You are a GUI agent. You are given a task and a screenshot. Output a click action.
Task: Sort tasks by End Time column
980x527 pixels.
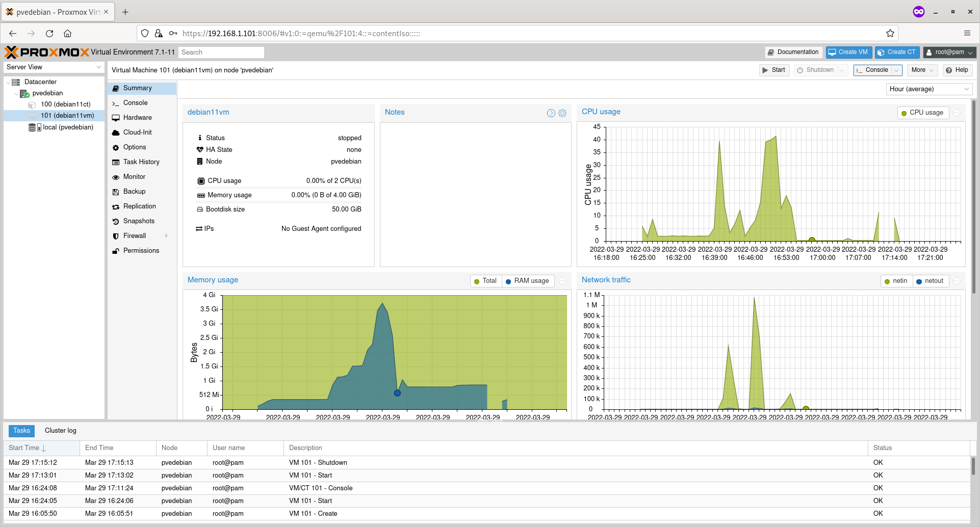click(x=118, y=448)
